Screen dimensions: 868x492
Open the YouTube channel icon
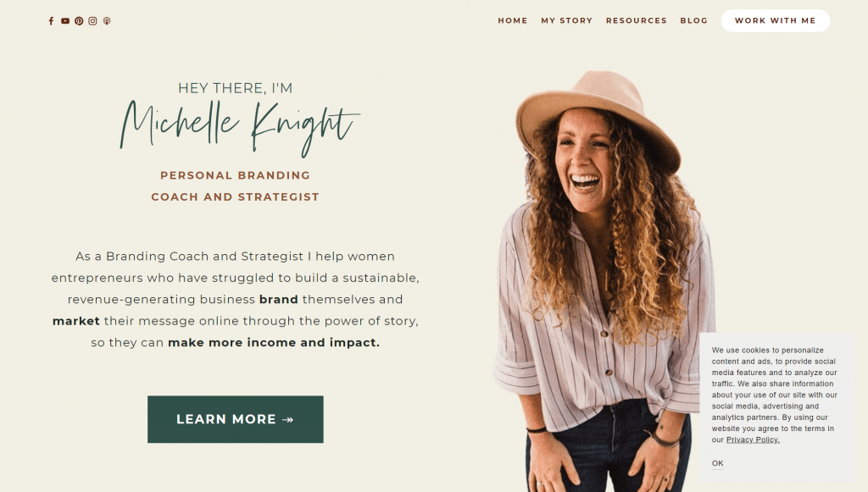pos(65,21)
